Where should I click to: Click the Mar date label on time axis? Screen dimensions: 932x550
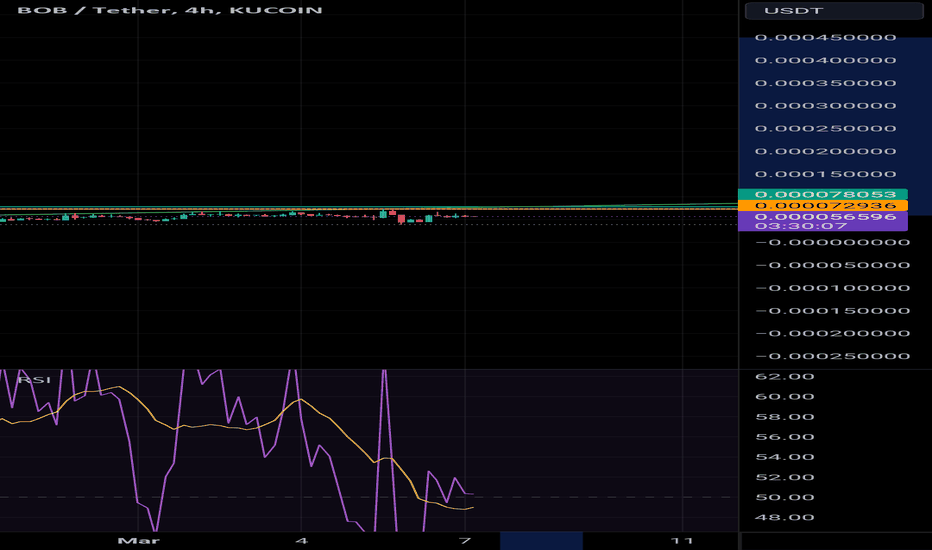(138, 540)
